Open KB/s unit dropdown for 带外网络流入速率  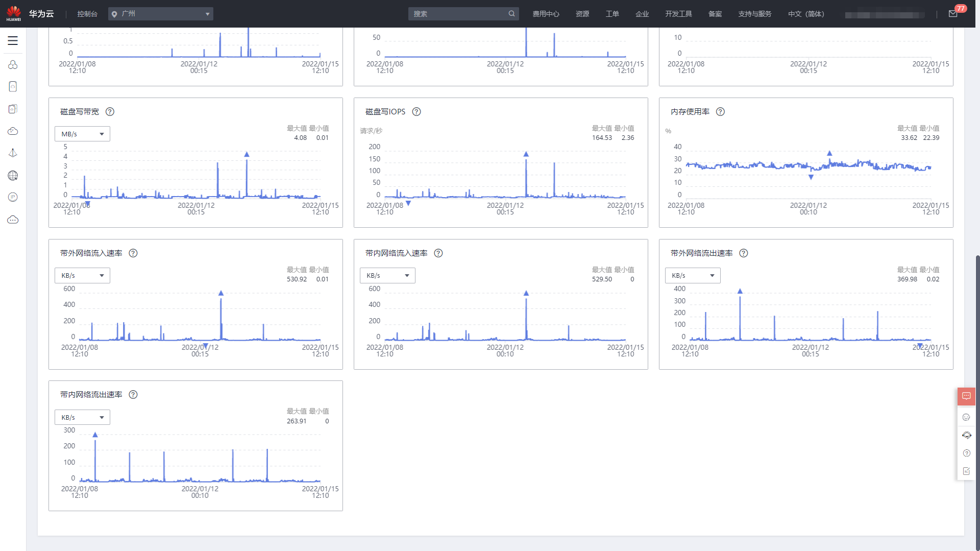(82, 276)
